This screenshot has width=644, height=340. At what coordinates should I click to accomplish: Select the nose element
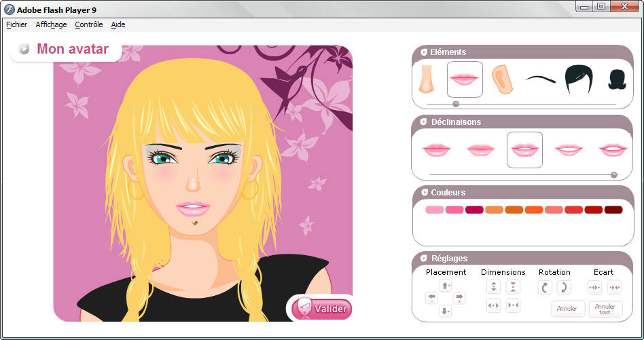[x=426, y=79]
